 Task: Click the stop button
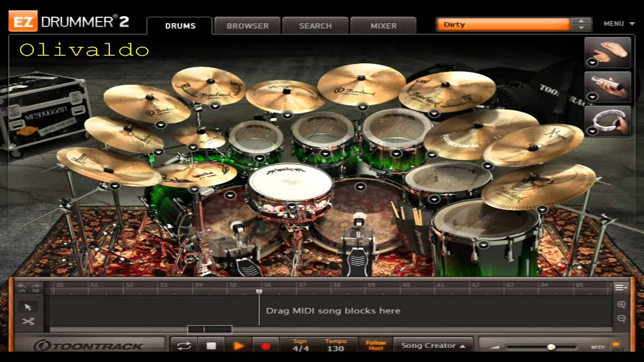click(x=211, y=346)
